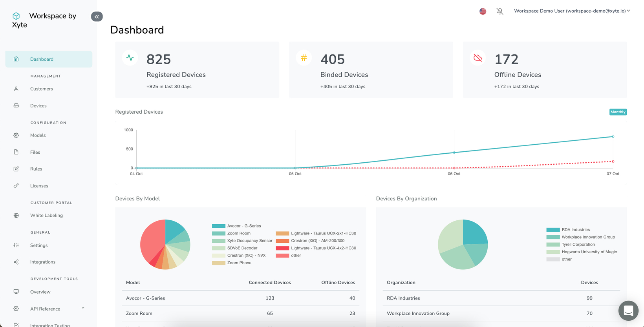This screenshot has width=644, height=327.
Task: Select the Avocor - G-Series table row
Action: [240, 298]
